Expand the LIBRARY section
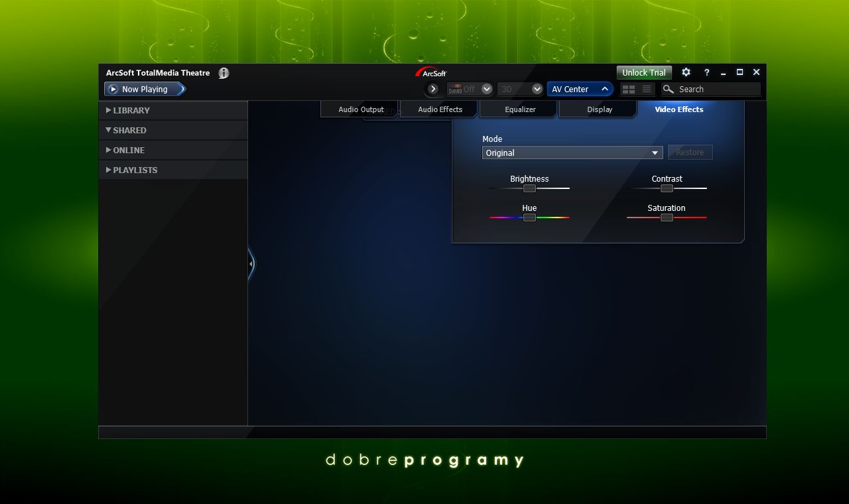This screenshot has width=849, height=504. pyautogui.click(x=173, y=110)
